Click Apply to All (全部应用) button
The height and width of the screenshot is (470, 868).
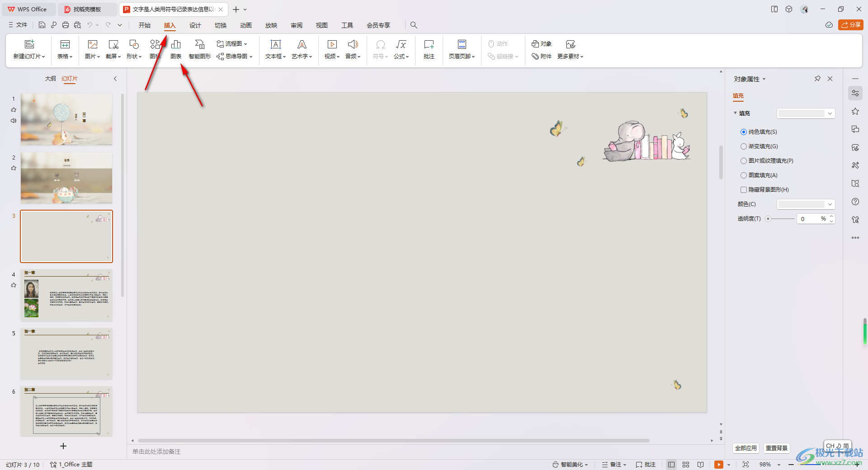746,448
